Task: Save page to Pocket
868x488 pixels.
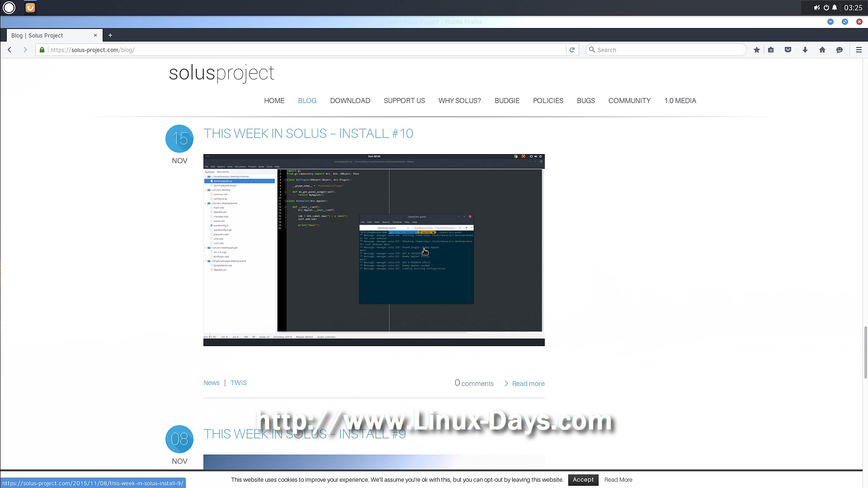Action: 788,50
